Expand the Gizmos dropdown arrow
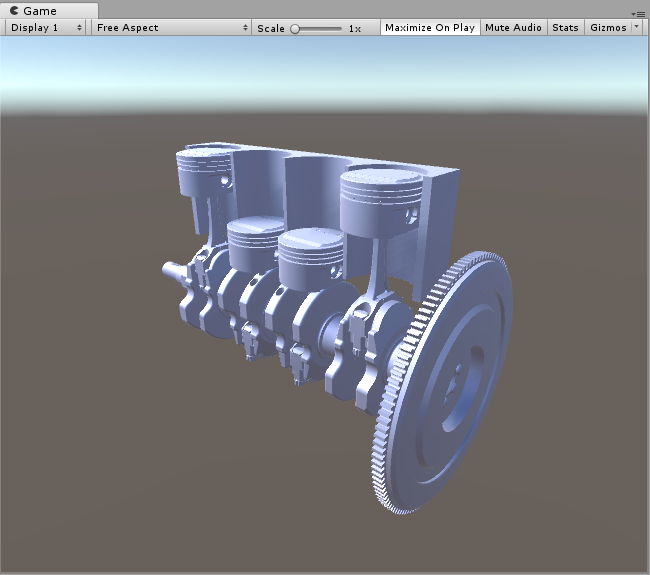 tap(637, 28)
